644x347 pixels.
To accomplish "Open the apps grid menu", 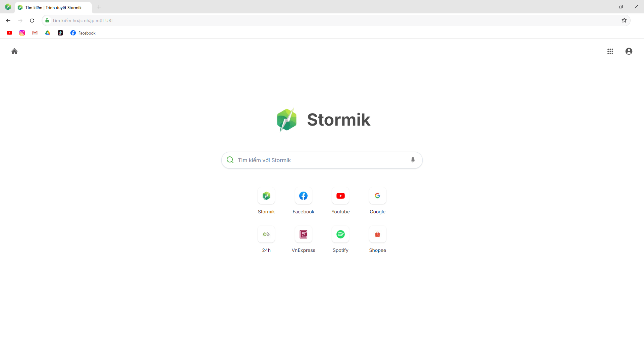I will tap(610, 51).
